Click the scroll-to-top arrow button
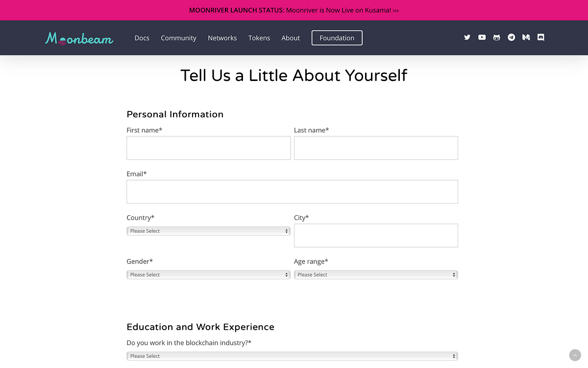This screenshot has width=588, height=368. 575,355
